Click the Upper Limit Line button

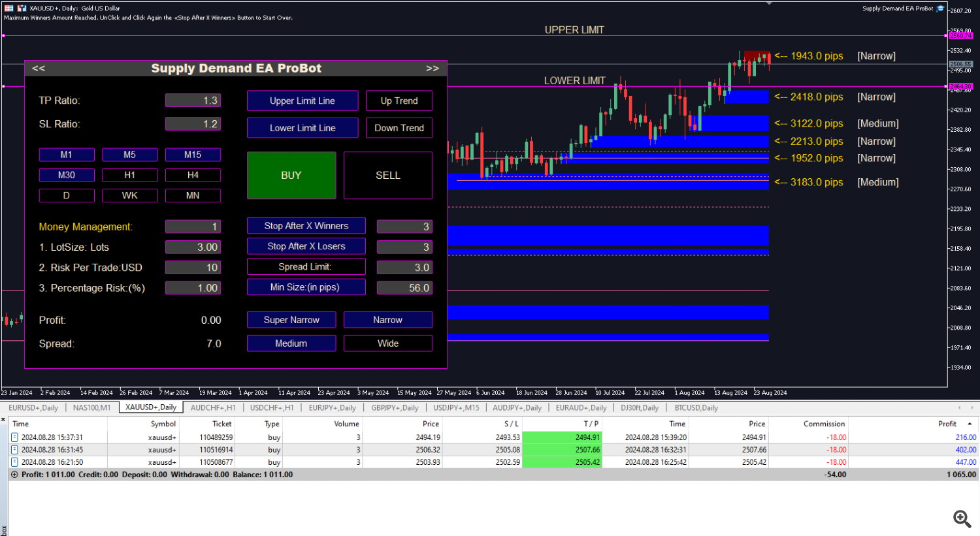point(302,101)
